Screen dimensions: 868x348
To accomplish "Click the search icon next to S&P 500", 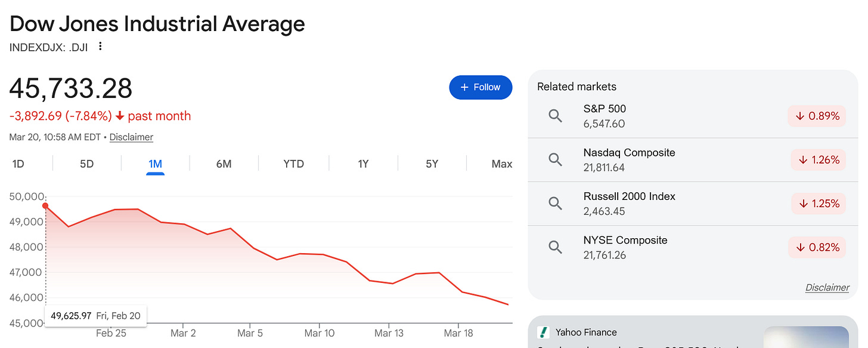I will point(555,116).
